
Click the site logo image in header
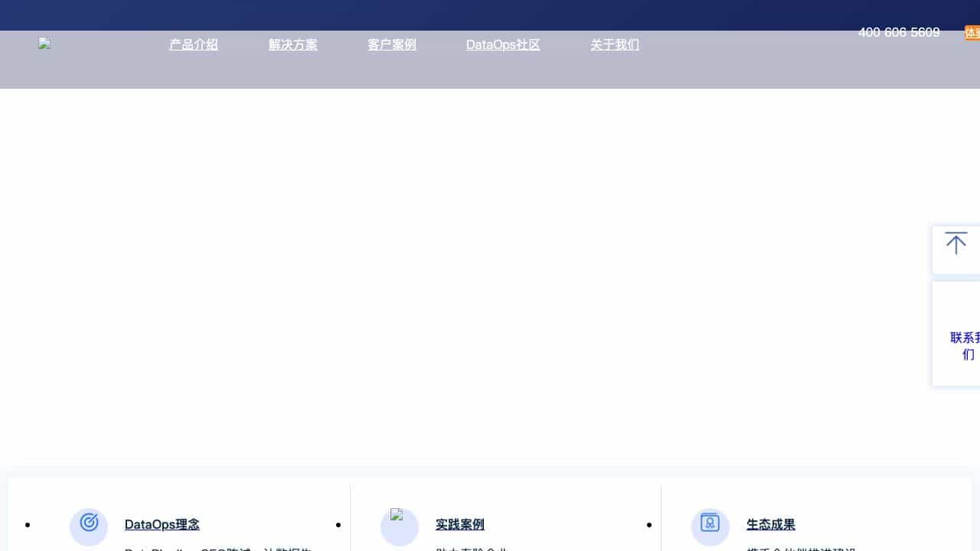click(44, 44)
